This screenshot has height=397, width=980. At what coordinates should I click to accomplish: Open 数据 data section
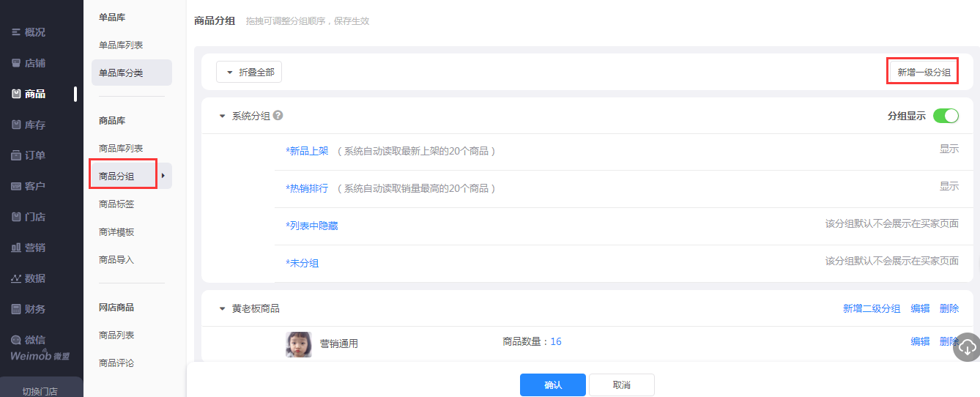point(34,278)
